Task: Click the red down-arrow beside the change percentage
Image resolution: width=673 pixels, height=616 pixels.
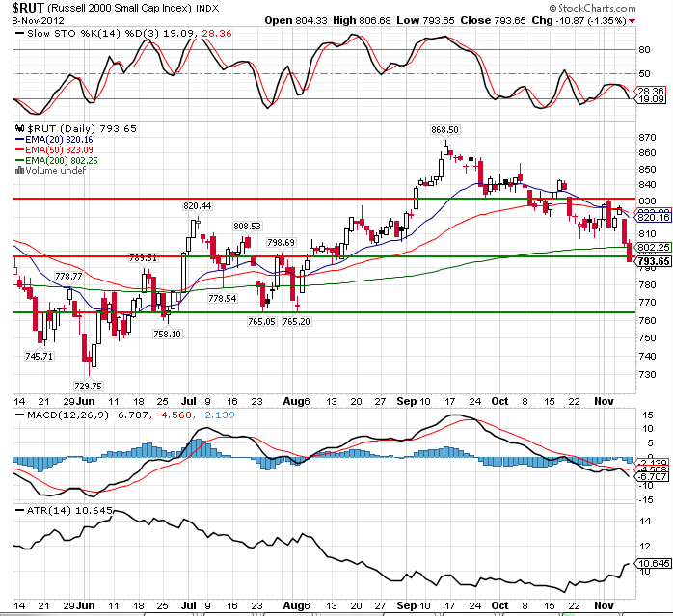Action: [633, 20]
